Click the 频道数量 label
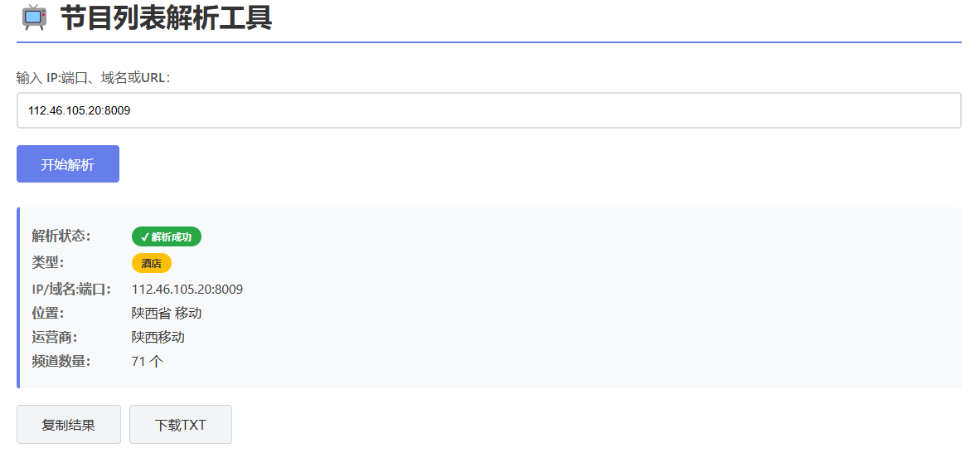Image resolution: width=980 pixels, height=453 pixels. 61,361
